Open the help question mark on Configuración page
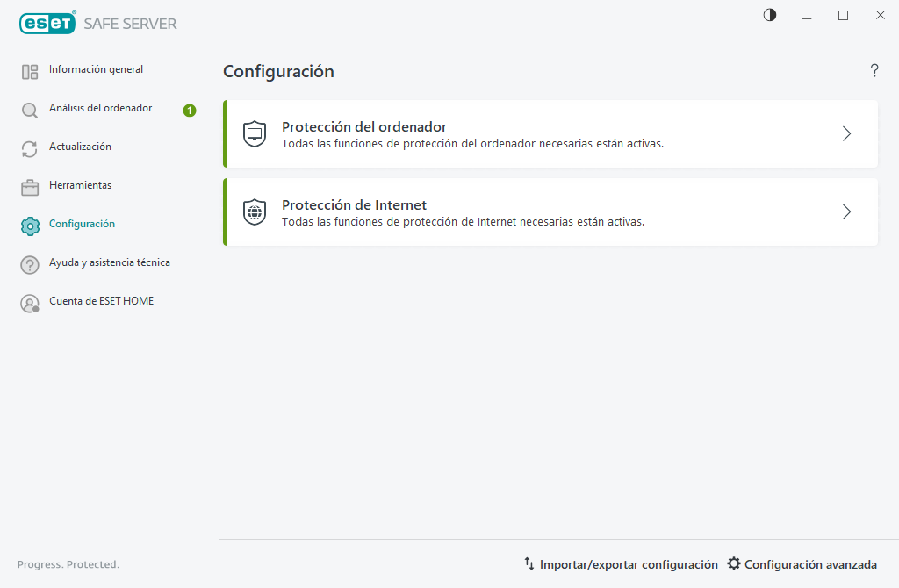The width and height of the screenshot is (899, 588). pyautogui.click(x=874, y=71)
